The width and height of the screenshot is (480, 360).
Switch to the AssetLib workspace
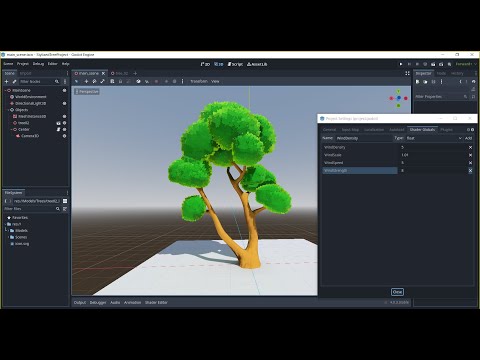257,64
